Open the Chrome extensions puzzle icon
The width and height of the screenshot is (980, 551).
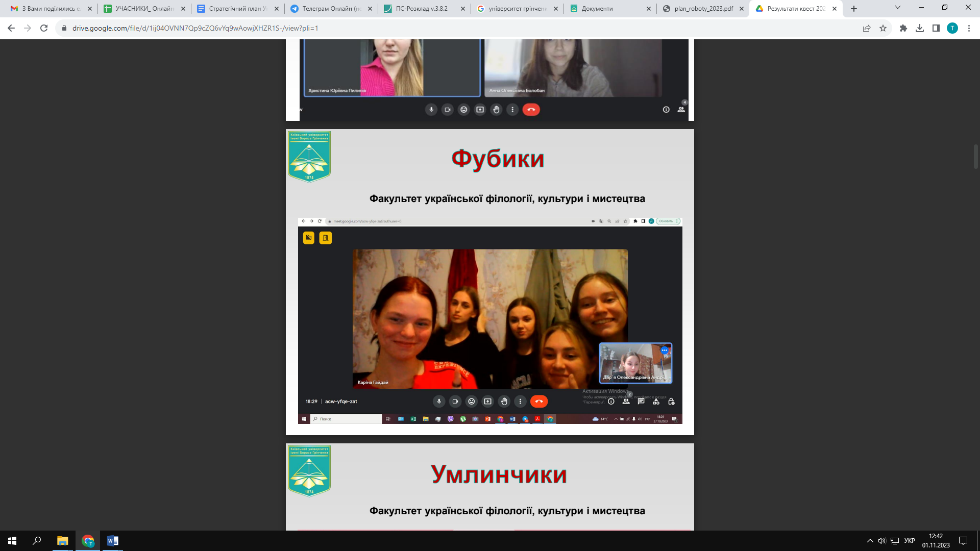pyautogui.click(x=903, y=28)
